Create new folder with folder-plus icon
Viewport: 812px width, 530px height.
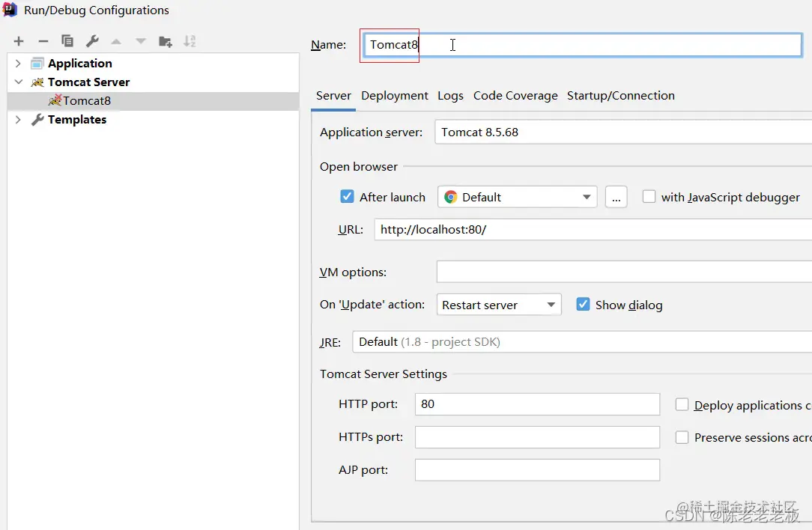[x=166, y=41]
